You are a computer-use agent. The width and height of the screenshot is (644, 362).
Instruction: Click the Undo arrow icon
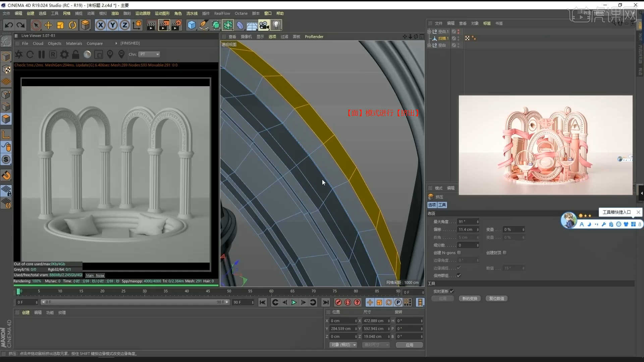(9, 25)
